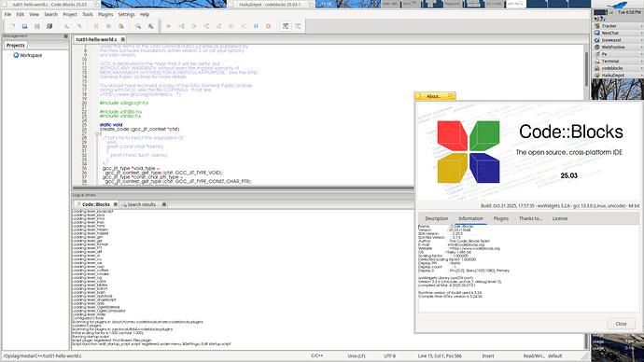Close the Search results log tab
The image size is (644, 362).
(x=164, y=204)
